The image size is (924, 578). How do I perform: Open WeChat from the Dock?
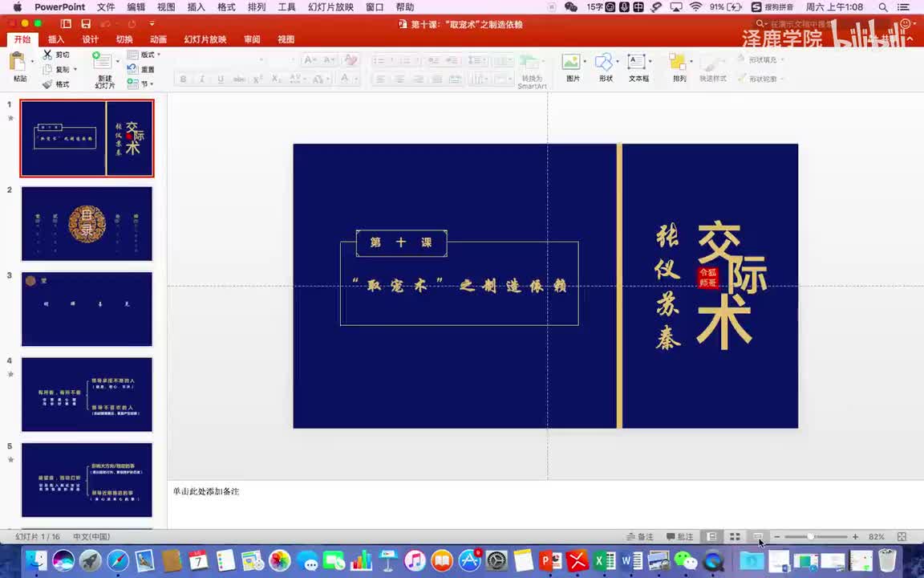(x=685, y=560)
